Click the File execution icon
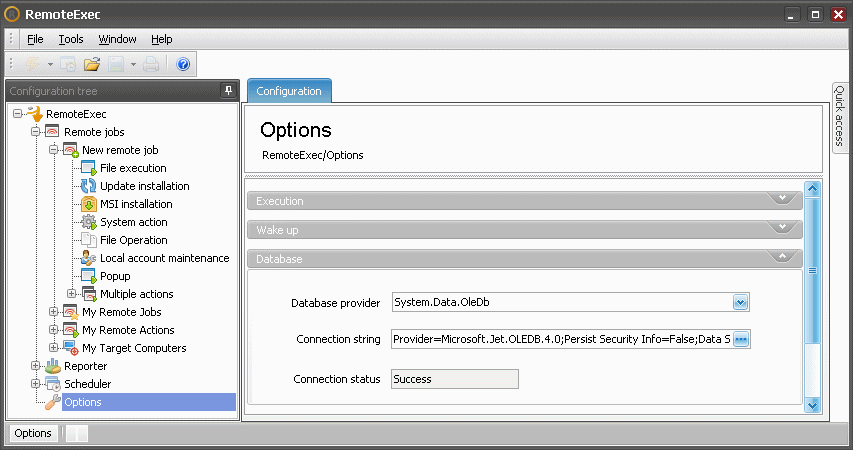 (x=89, y=168)
